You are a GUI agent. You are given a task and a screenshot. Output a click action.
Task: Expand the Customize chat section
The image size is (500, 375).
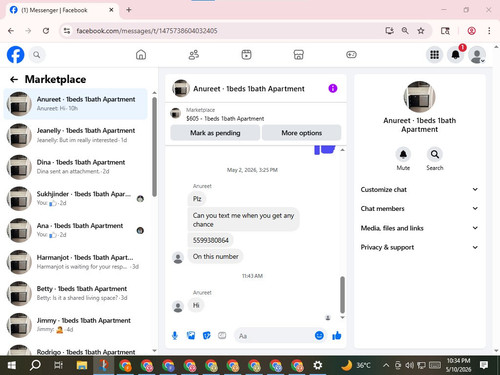[x=419, y=189]
